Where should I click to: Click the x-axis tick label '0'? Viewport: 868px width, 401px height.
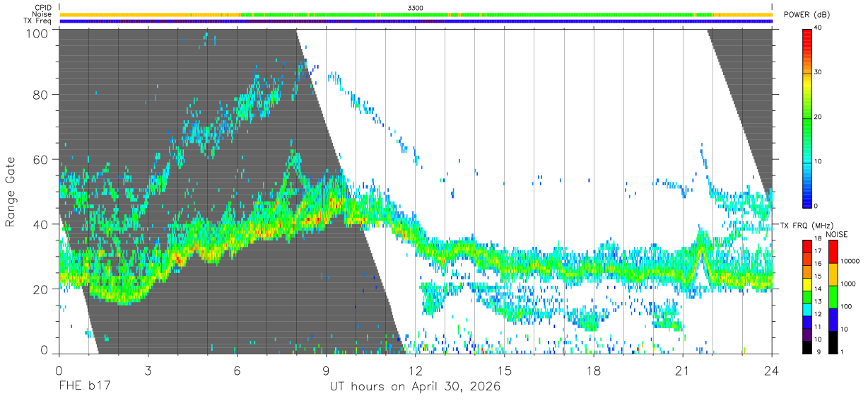tap(59, 371)
